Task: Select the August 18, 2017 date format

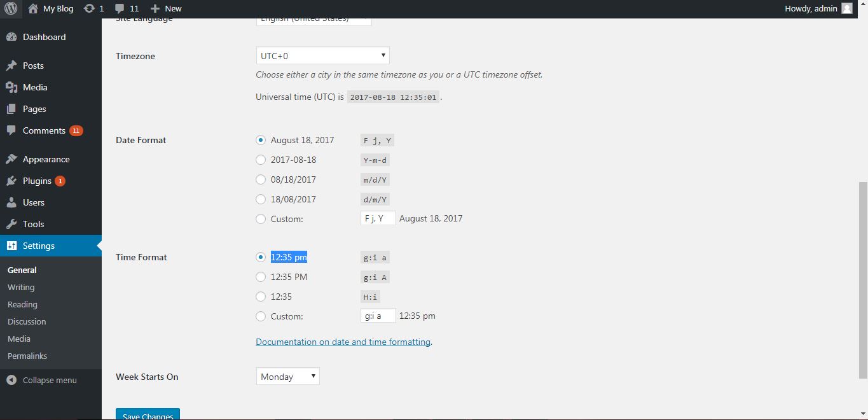Action: (261, 140)
